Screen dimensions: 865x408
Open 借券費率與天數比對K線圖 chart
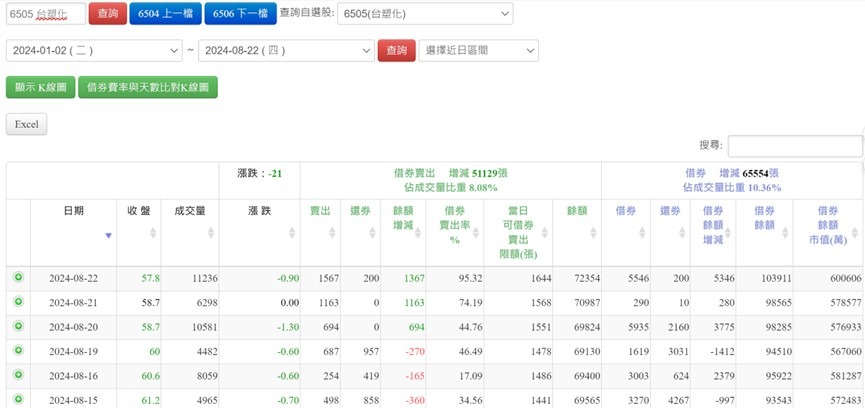pos(148,88)
